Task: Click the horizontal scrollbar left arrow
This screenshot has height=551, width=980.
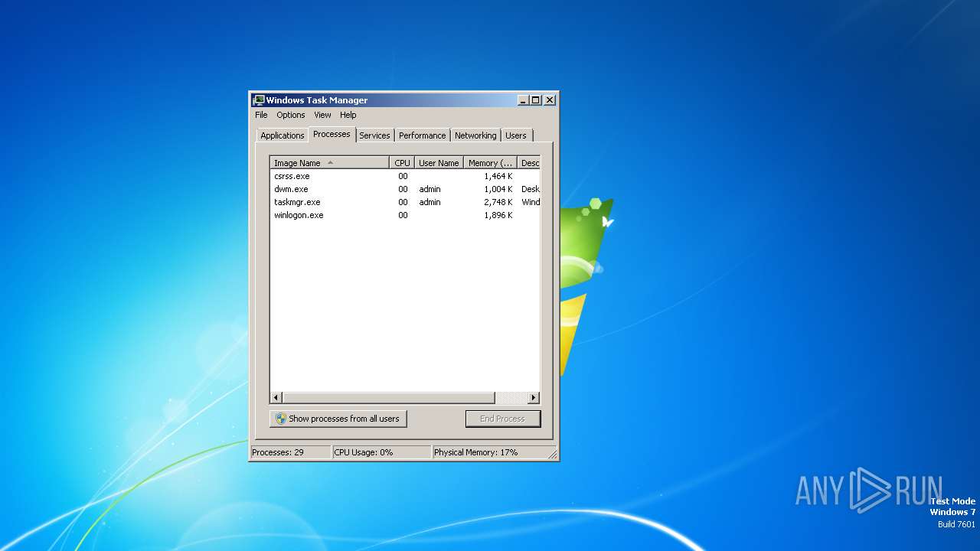Action: [x=276, y=398]
